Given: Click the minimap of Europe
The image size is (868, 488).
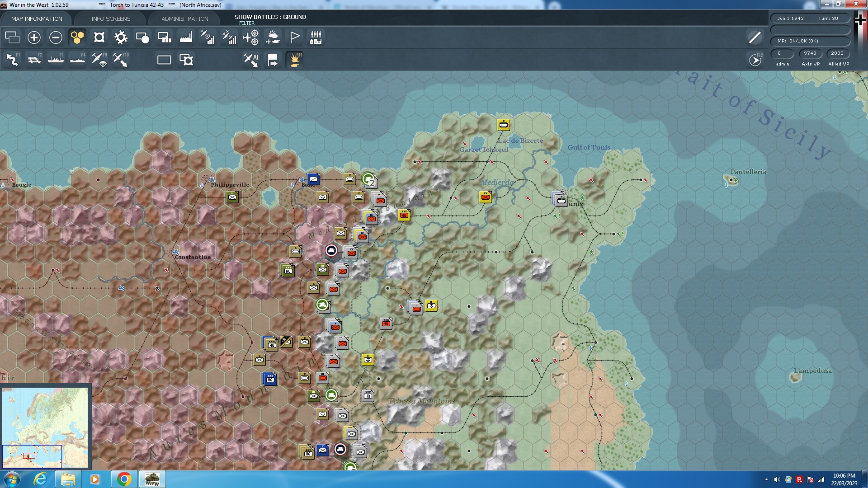Looking at the screenshot, I should click(45, 427).
